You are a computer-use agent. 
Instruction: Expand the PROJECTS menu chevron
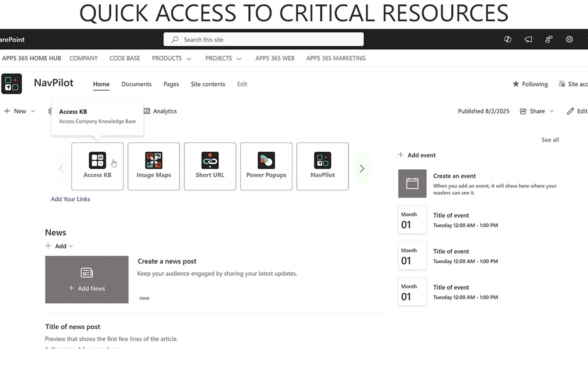point(239,59)
